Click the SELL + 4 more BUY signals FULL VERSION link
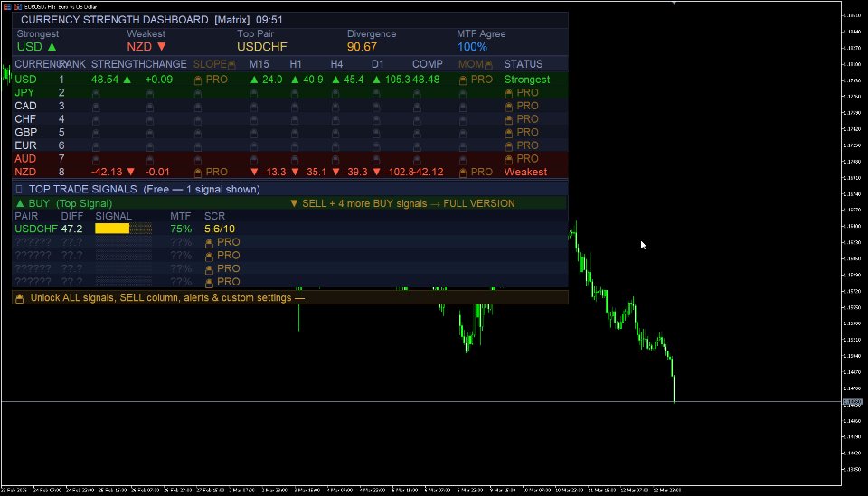868x496 pixels. tap(402, 203)
